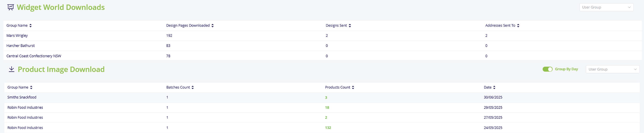This screenshot has height=133, width=644.
Task: Select Central Coast Confectionery NSW row
Action: point(34,56)
